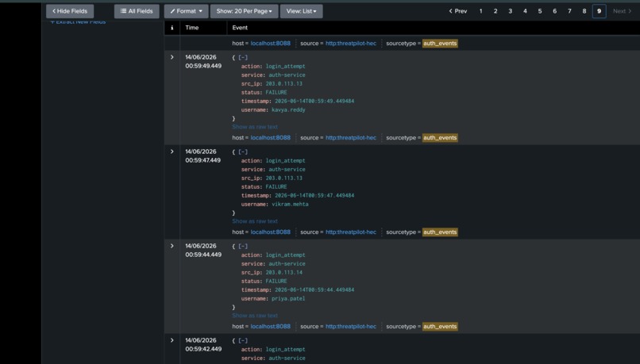This screenshot has height=364, width=640.
Task: Collapse JSON of the vikram.mehta event
Action: point(243,151)
